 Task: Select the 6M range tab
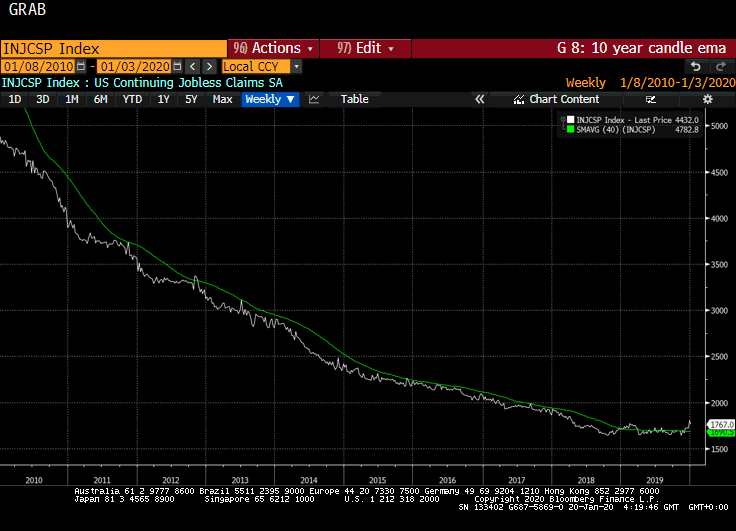click(x=100, y=99)
